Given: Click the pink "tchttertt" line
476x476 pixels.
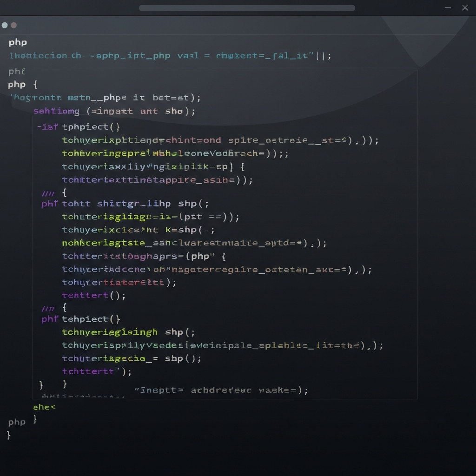Looking at the screenshot, I should 96,371.
